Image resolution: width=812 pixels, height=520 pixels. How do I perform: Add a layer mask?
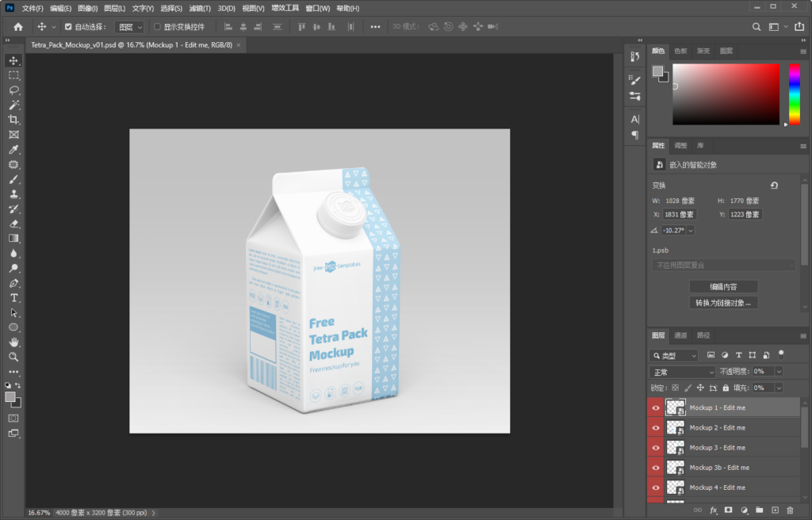point(729,510)
